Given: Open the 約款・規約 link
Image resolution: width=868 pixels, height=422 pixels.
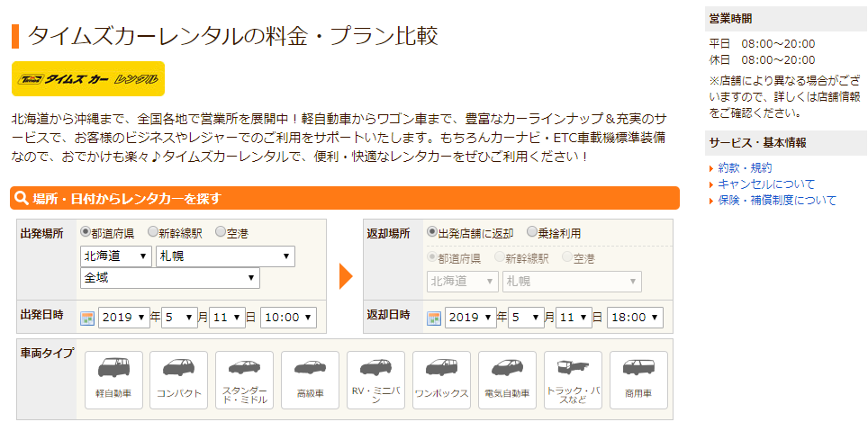Looking at the screenshot, I should coord(745,167).
